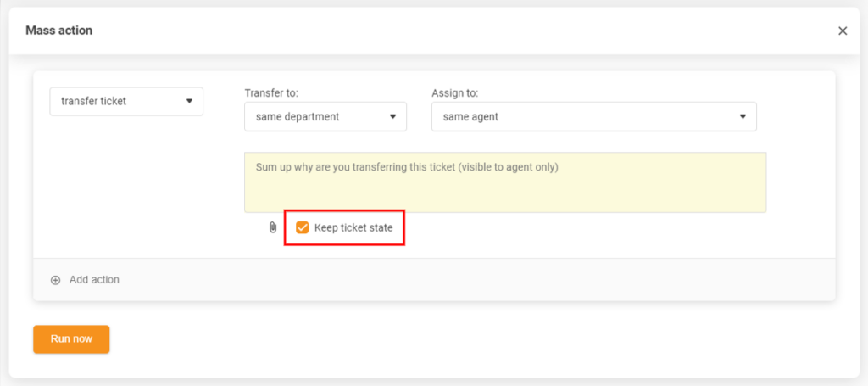Click the arrow in the same agent box
Image resolution: width=868 pixels, height=386 pixels.
click(x=743, y=117)
